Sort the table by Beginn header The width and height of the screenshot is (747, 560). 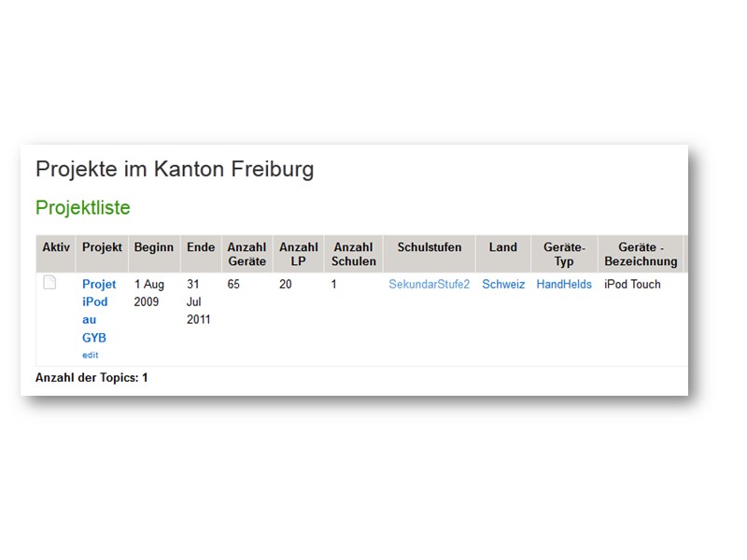[153, 247]
